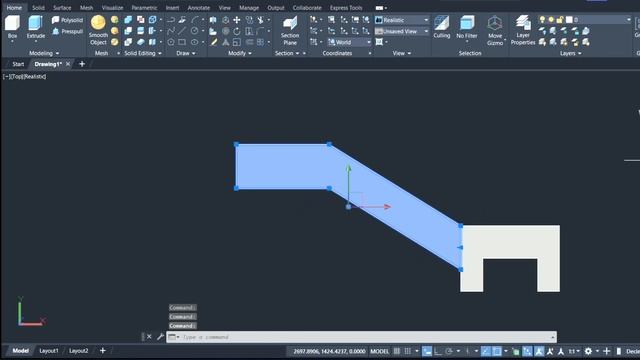
Task: Click the Culling selection icon
Action: (x=442, y=27)
